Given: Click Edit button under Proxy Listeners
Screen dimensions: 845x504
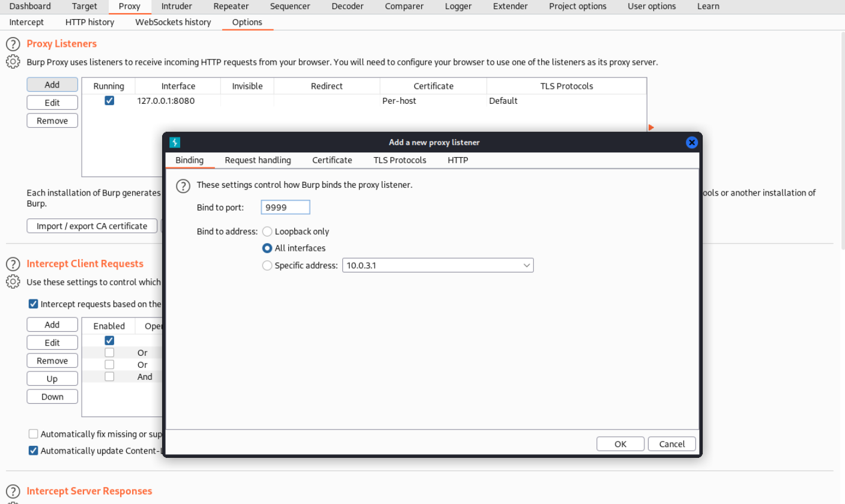Looking at the screenshot, I should (x=52, y=103).
